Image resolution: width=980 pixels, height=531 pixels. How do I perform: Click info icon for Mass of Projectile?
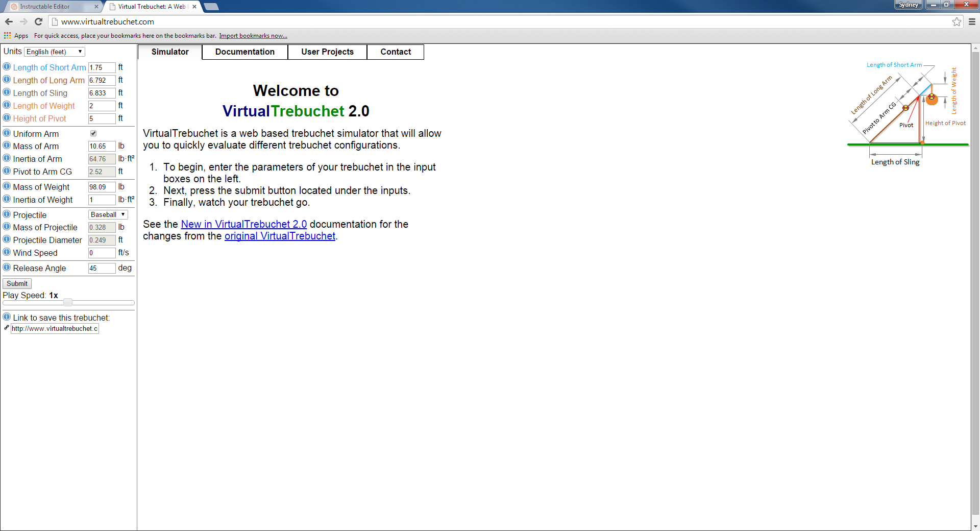[x=7, y=226]
